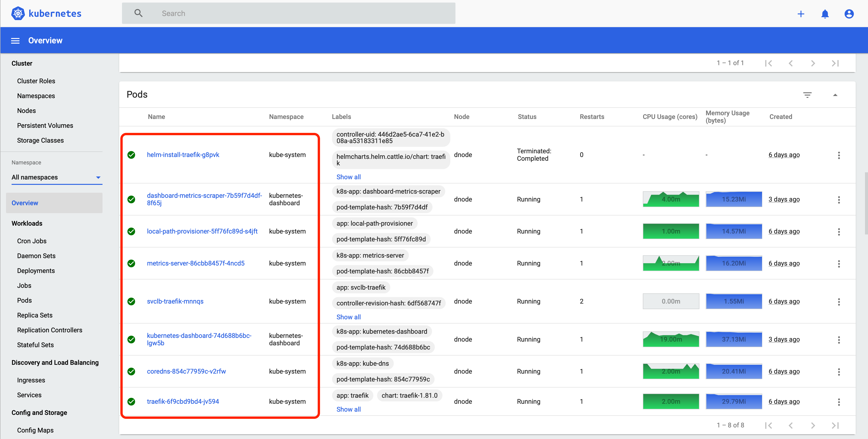Open the user account icon
The height and width of the screenshot is (439, 868).
(x=849, y=14)
